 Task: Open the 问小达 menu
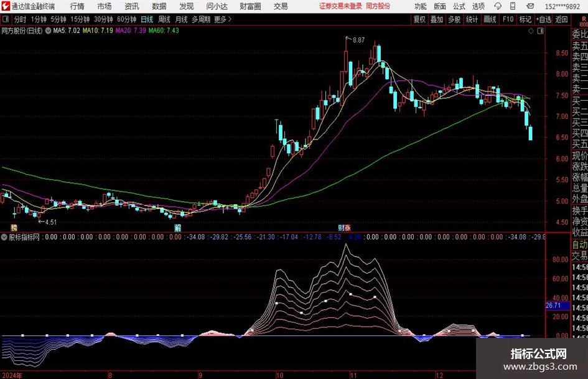pos(217,6)
